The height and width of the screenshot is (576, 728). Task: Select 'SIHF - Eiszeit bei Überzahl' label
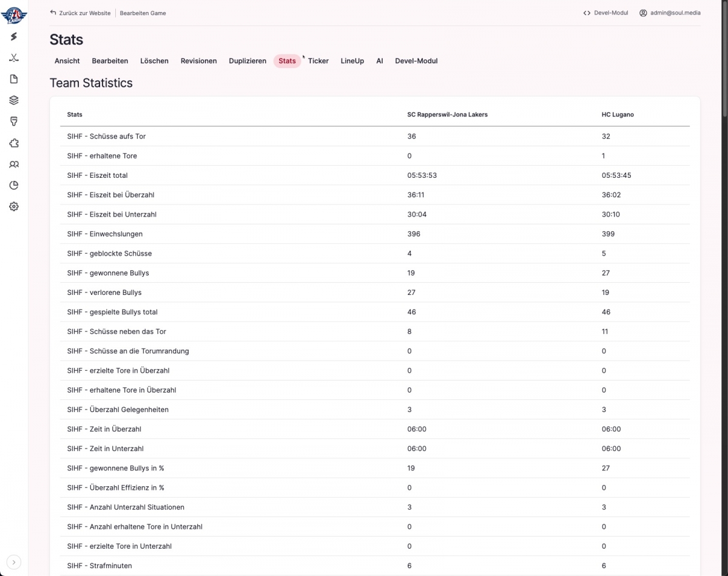pos(110,195)
